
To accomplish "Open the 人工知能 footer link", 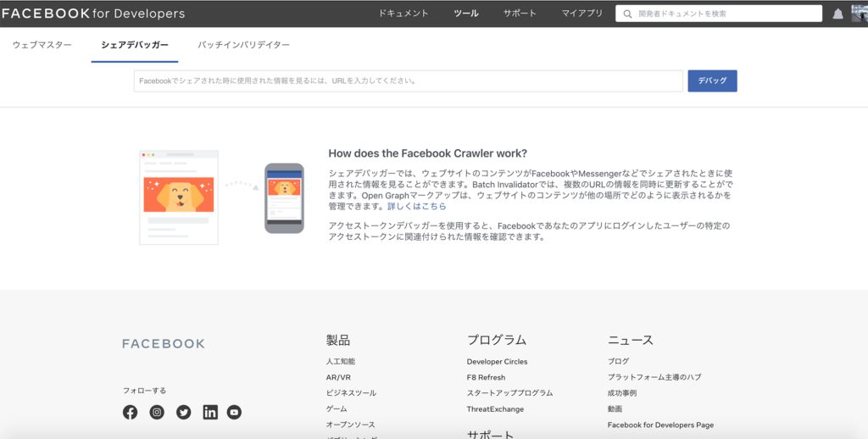I will point(341,362).
